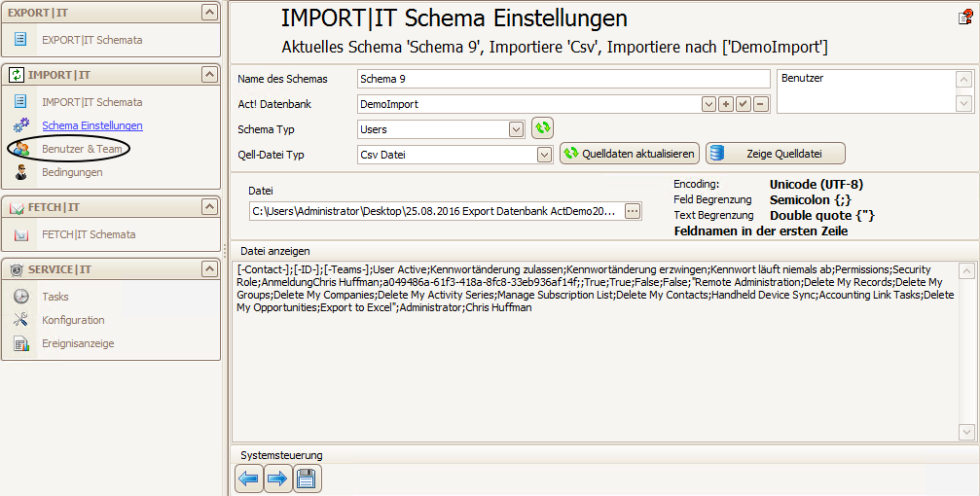Click the IMPORT|IT Schemata list icon

[x=20, y=101]
